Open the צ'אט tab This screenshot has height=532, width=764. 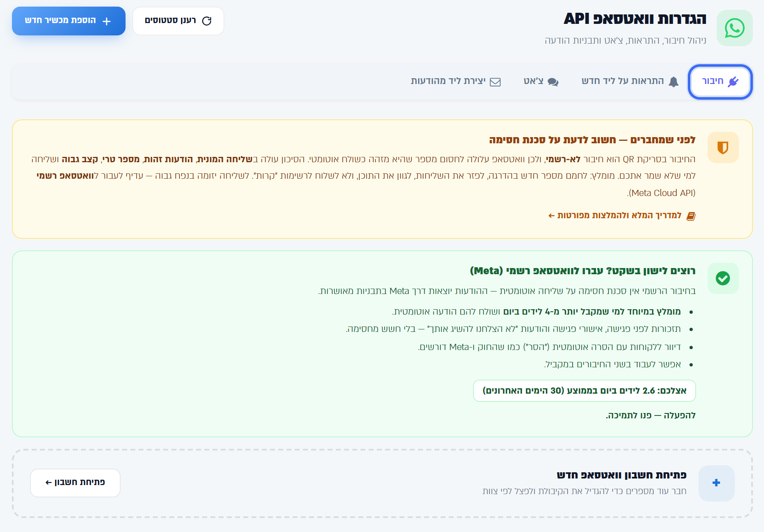(541, 82)
